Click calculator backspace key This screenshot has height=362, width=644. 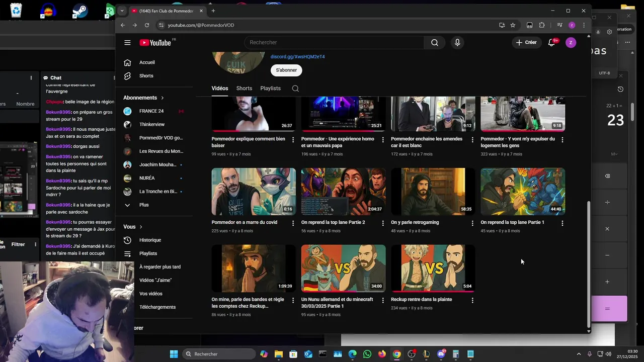[607, 176]
